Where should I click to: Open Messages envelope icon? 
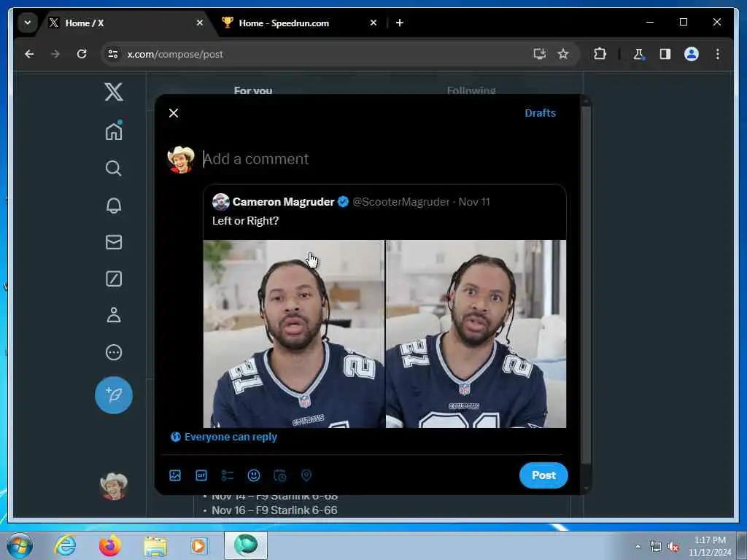click(113, 242)
